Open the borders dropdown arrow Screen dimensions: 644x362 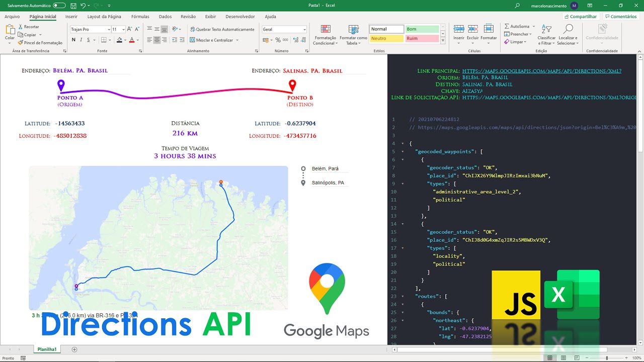(x=109, y=40)
